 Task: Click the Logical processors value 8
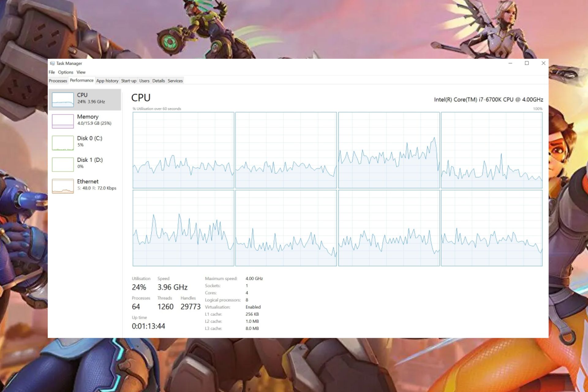pyautogui.click(x=247, y=300)
